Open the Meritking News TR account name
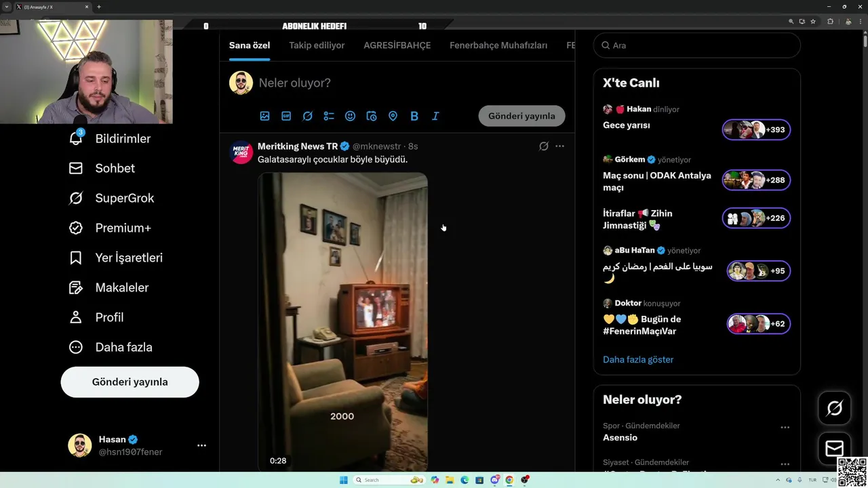The height and width of the screenshot is (488, 868). [x=298, y=146]
